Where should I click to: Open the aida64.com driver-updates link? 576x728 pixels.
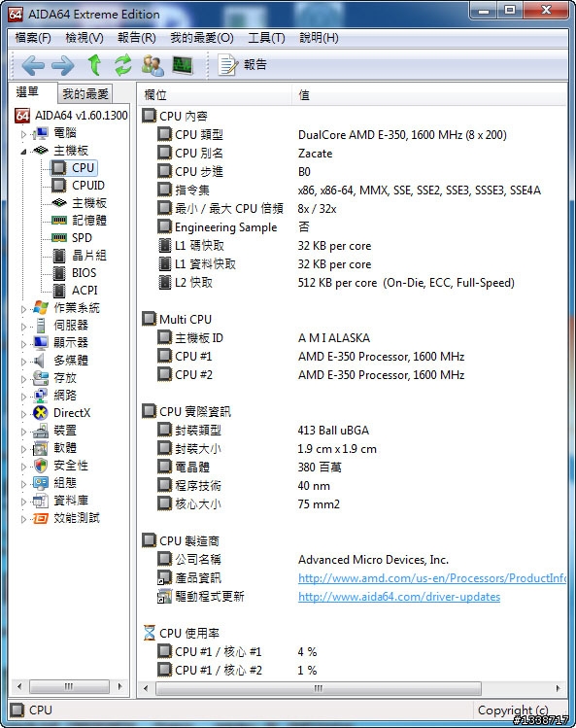[x=399, y=597]
